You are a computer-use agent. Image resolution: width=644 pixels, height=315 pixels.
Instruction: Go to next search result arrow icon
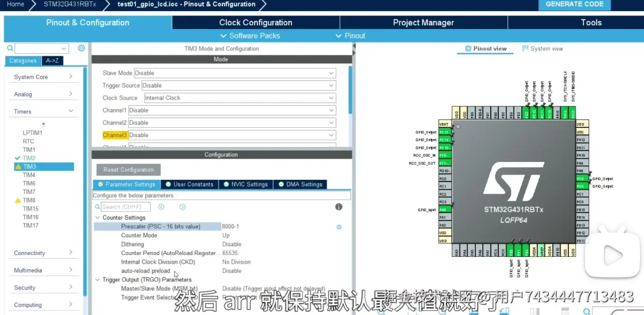coord(182,207)
